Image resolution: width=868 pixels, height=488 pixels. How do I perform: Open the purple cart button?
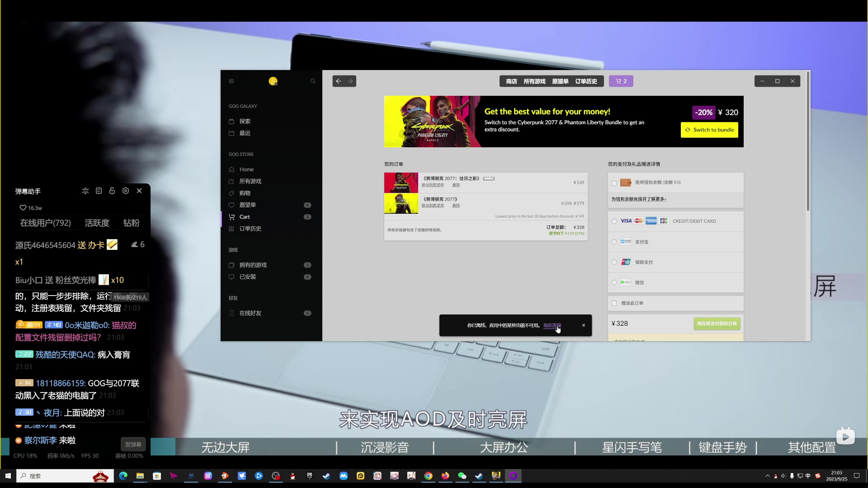[621, 81]
